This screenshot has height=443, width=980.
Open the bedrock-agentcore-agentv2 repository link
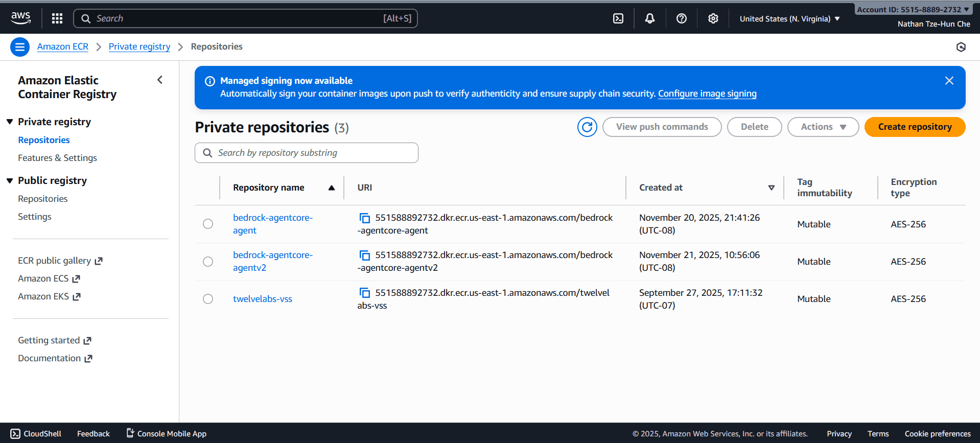tap(273, 261)
